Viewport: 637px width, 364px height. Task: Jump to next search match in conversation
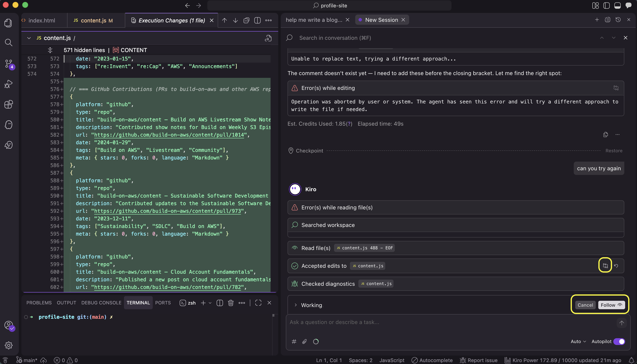(614, 38)
